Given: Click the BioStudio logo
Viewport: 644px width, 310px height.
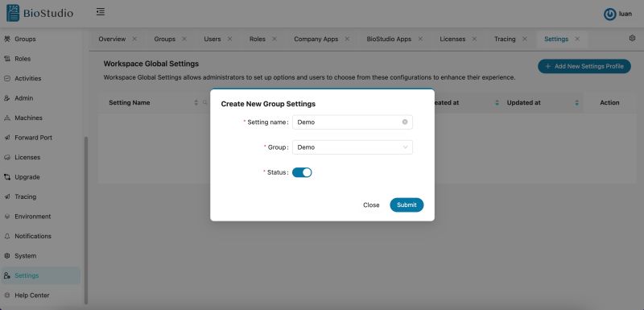Looking at the screenshot, I should 39,13.
